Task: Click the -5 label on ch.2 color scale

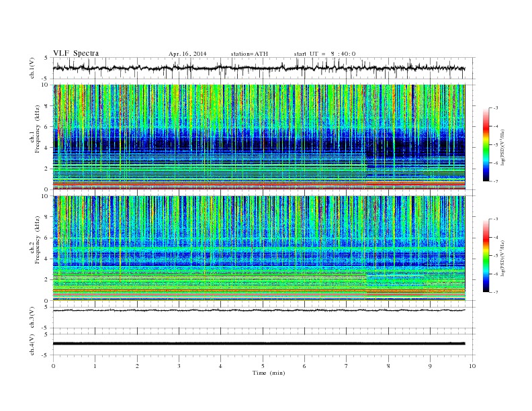Action: [495, 256]
